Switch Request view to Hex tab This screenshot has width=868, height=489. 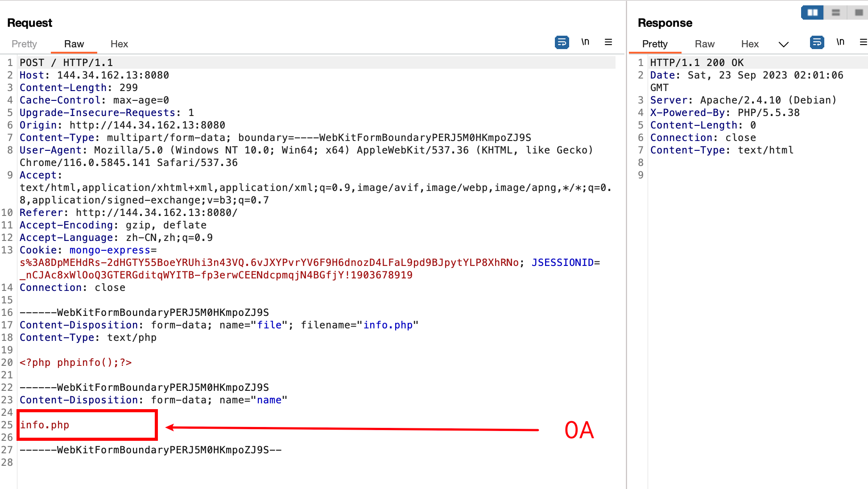[119, 44]
